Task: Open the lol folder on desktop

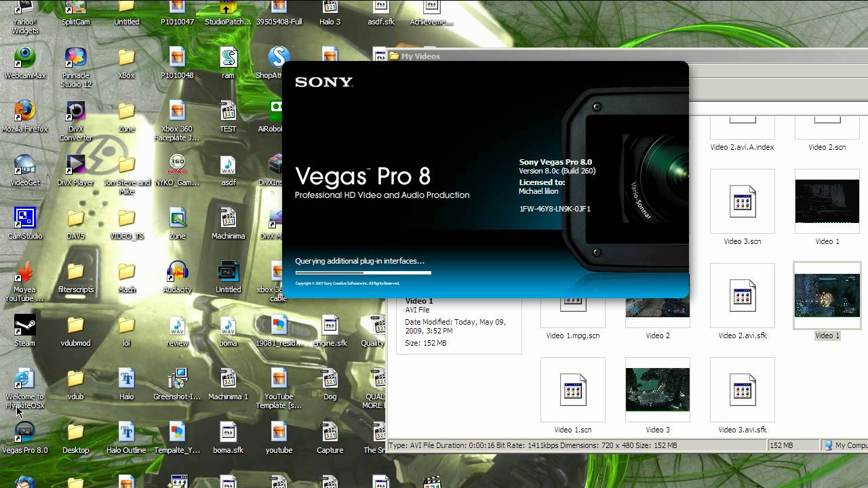Action: tap(126, 330)
